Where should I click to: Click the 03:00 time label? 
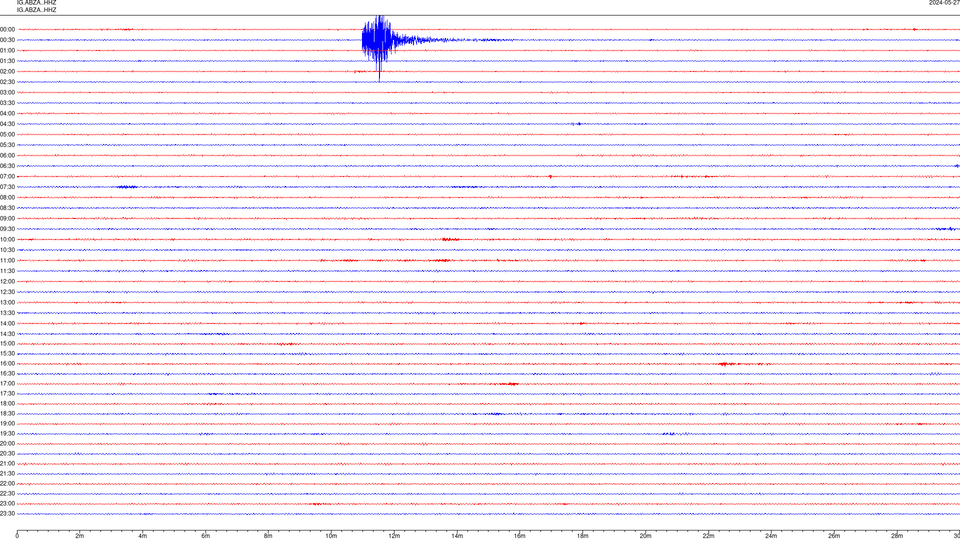point(7,92)
